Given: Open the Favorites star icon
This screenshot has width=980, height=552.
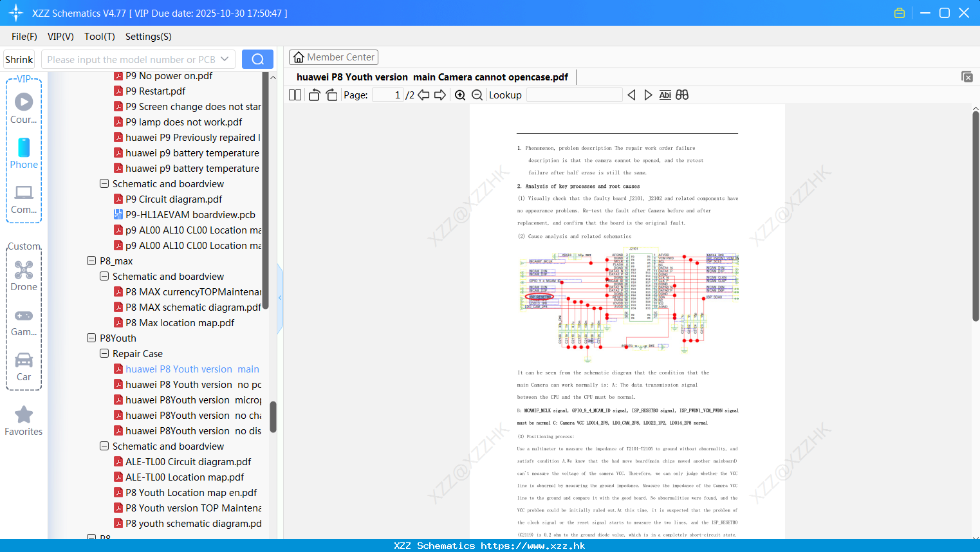Looking at the screenshot, I should click(24, 421).
